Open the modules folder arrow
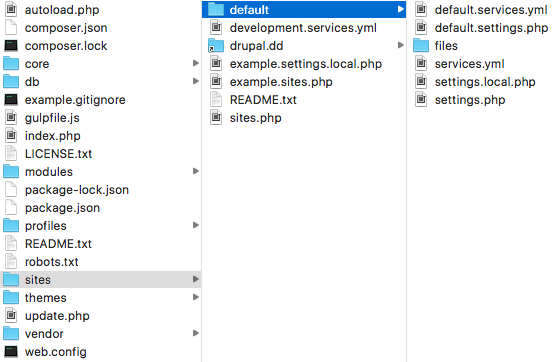 196,171
